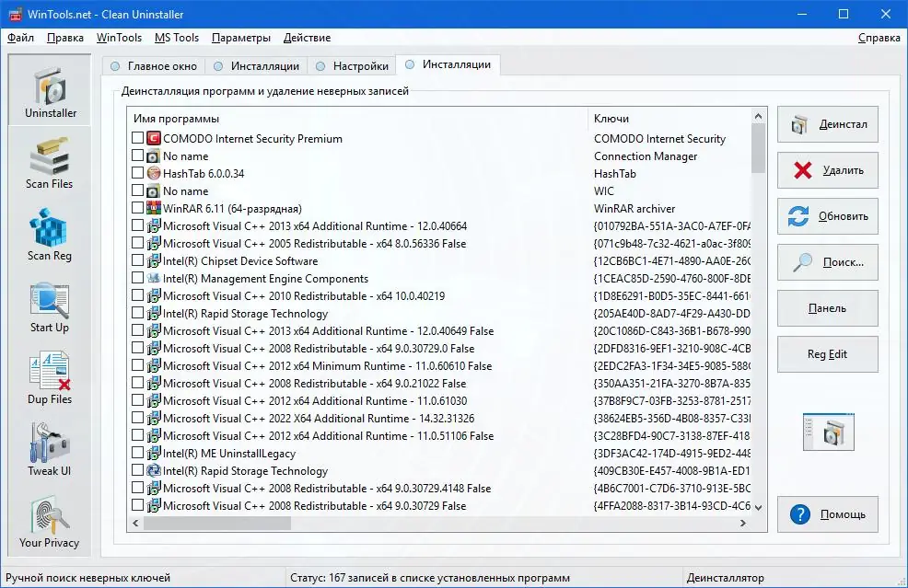Tick checkbox for Visual C++ 2022 X64 Additional Runtime
The image size is (908, 588).
[137, 417]
